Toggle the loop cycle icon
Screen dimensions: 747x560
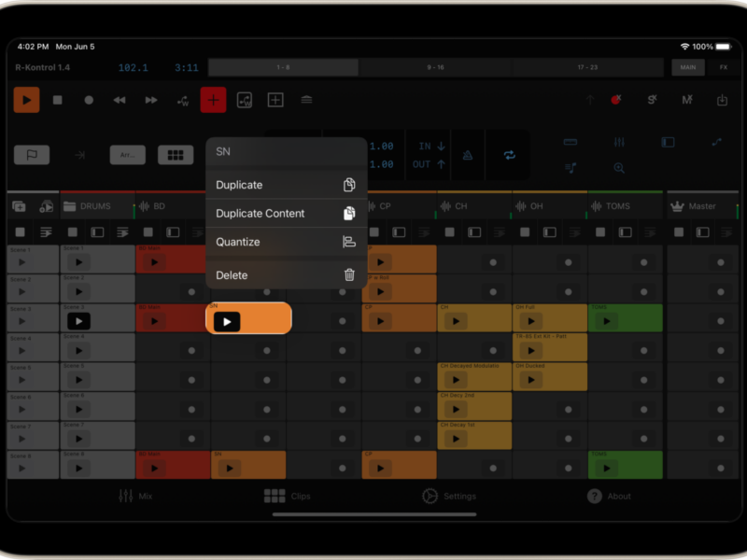tap(509, 155)
